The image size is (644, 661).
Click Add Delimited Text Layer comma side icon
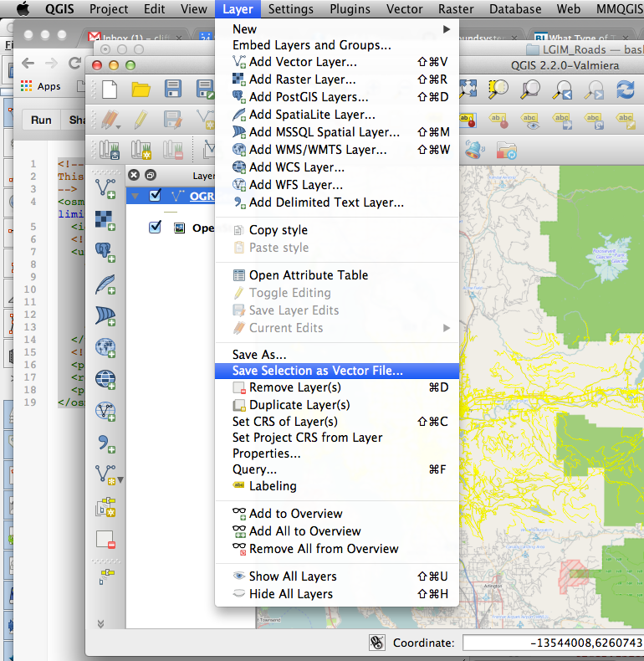point(106,443)
